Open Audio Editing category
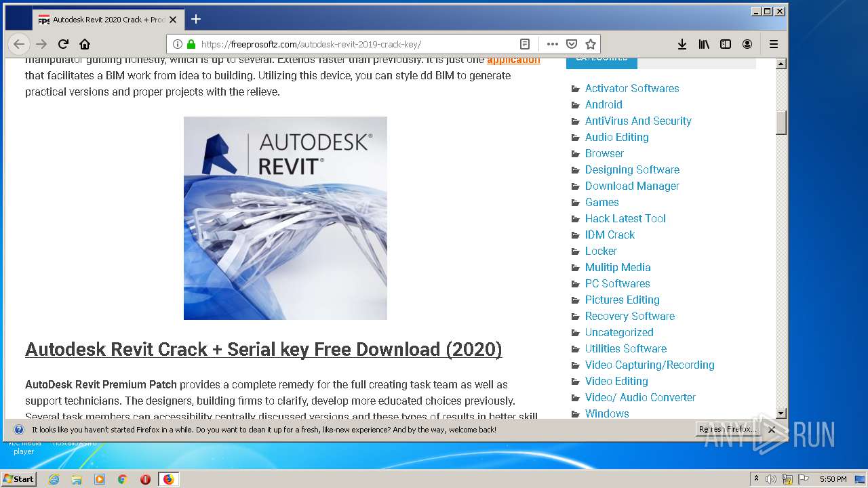This screenshot has width=868, height=488. [x=617, y=137]
